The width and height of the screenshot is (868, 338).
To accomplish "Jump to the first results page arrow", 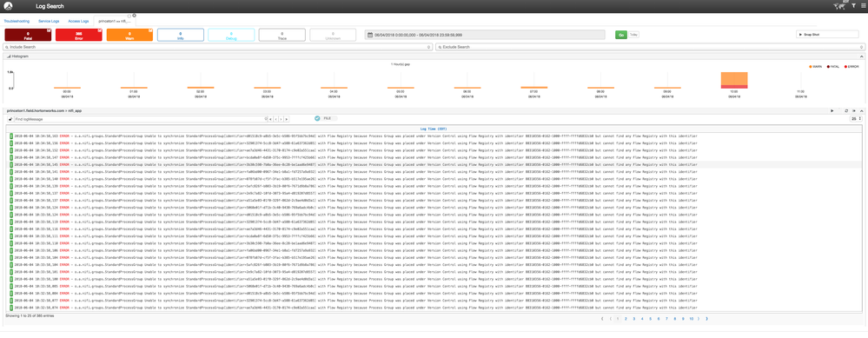I will pos(602,319).
